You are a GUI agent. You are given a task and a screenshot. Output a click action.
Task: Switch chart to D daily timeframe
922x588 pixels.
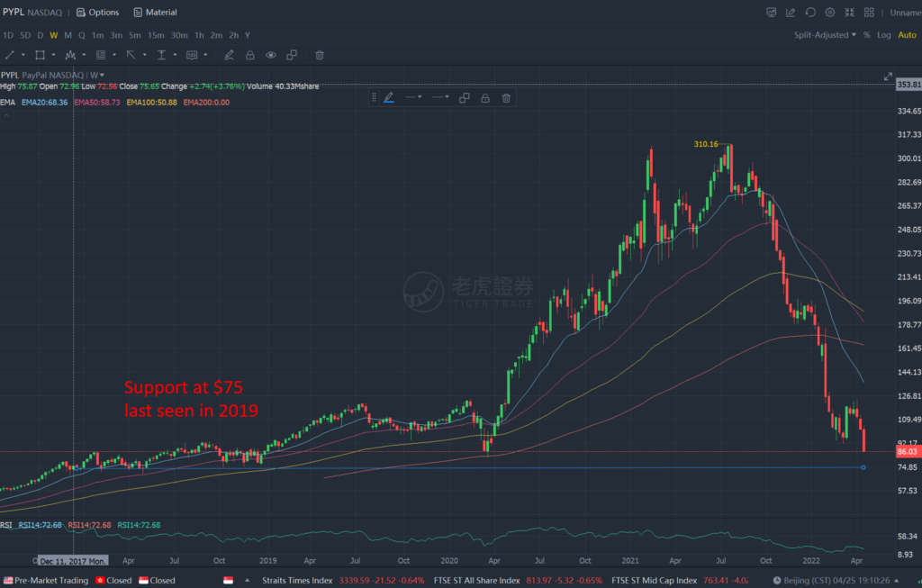[x=40, y=35]
